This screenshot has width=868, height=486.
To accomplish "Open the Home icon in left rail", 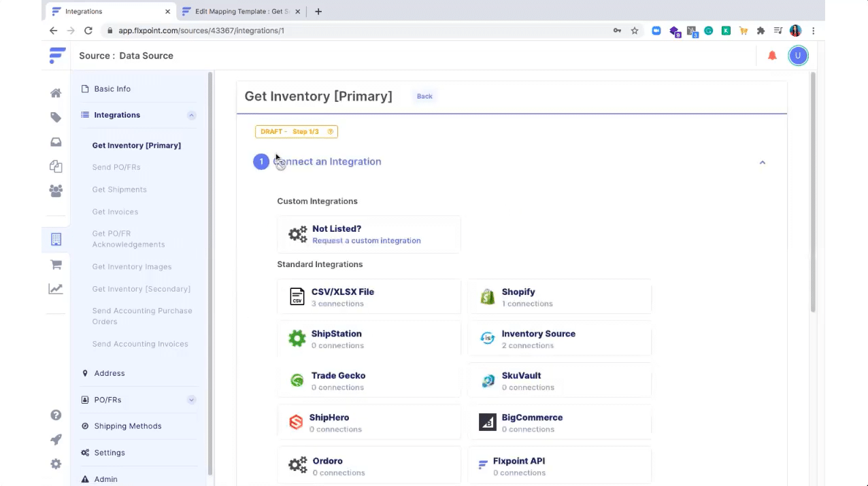I will click(x=56, y=93).
